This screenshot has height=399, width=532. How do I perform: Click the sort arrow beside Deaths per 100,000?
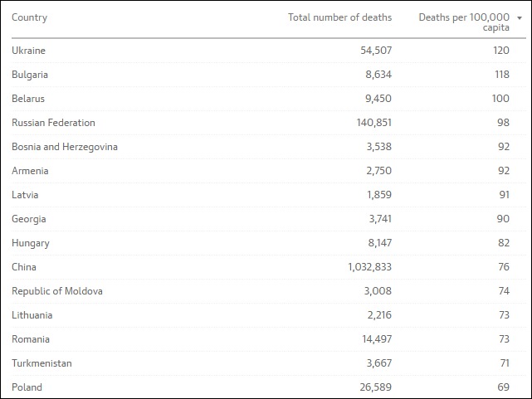click(520, 17)
